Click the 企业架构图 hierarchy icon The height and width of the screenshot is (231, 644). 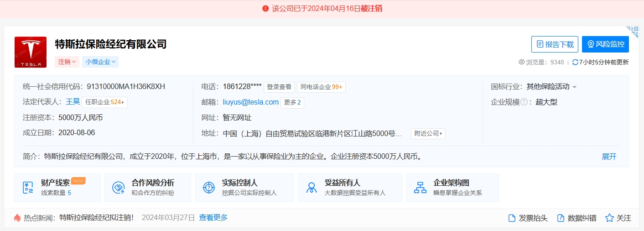420,188
